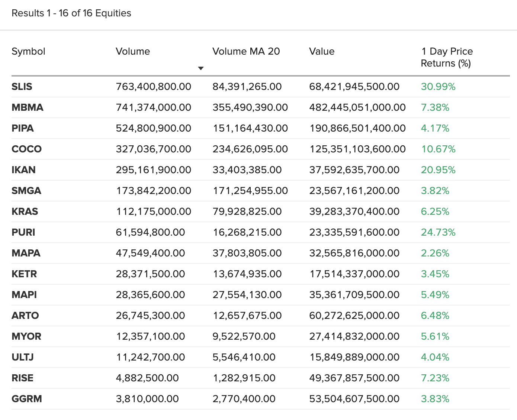
Task: Click the GGRM symbol link
Action: 27,399
